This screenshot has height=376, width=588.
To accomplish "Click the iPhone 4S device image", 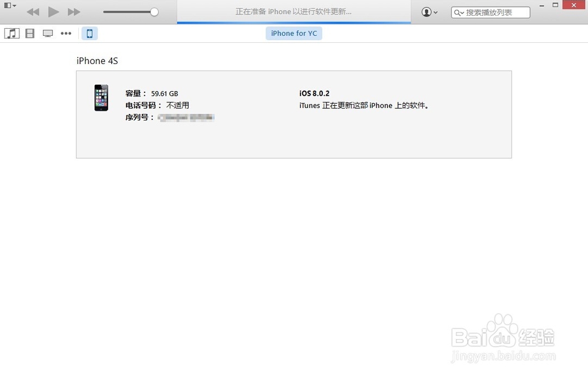I will pos(101,98).
